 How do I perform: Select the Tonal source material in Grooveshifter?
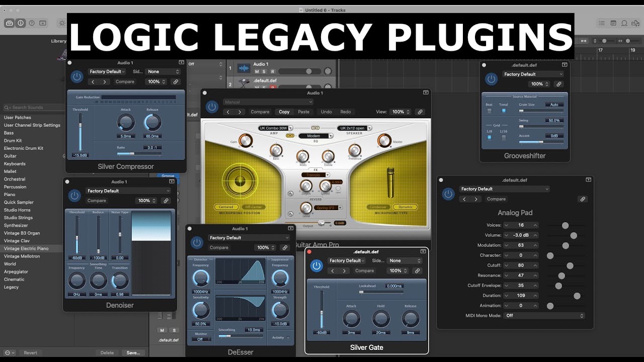click(x=504, y=111)
